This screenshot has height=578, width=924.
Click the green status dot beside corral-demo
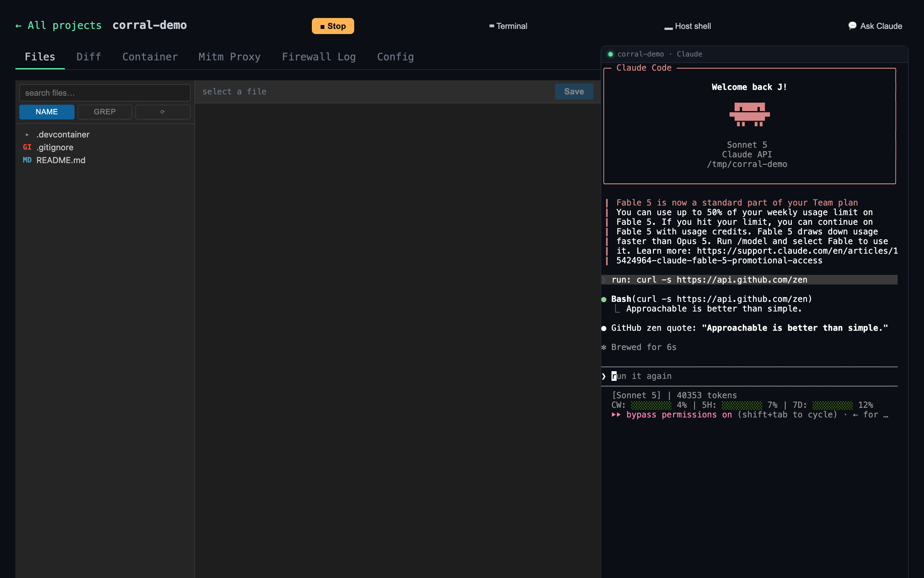610,54
